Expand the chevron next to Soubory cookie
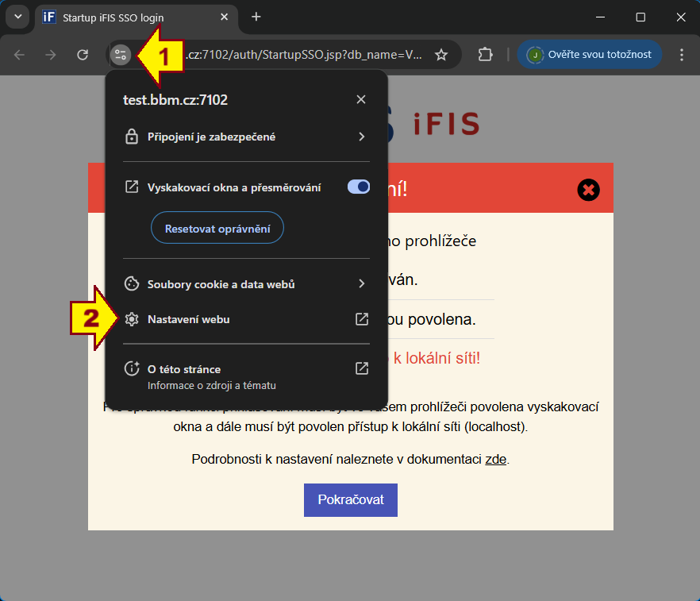700x601 pixels. click(362, 283)
